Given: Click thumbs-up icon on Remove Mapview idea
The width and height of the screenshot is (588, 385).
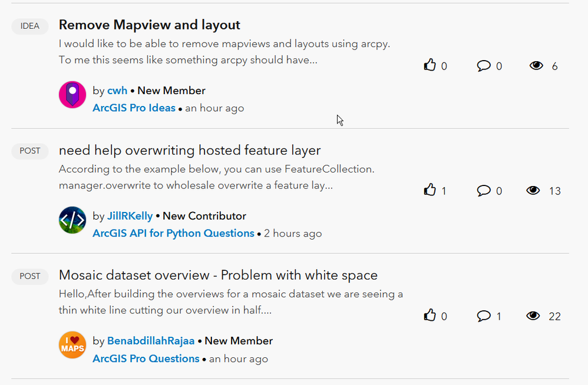Looking at the screenshot, I should click(x=430, y=65).
